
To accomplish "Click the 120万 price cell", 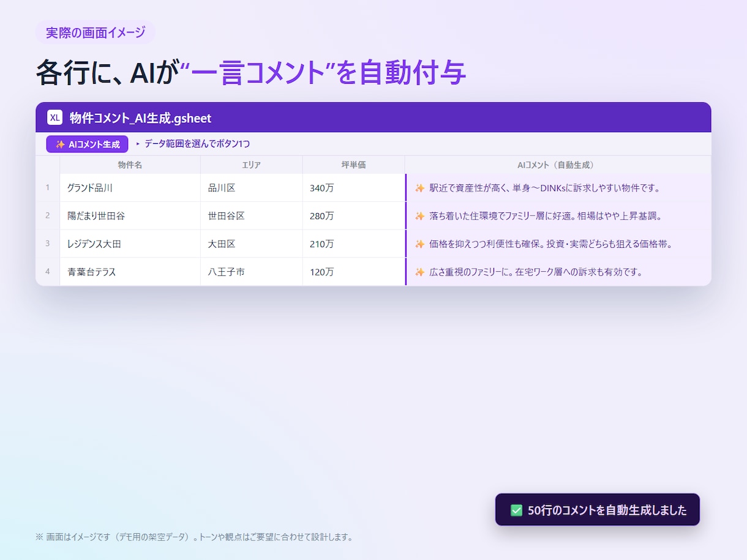I will 353,272.
